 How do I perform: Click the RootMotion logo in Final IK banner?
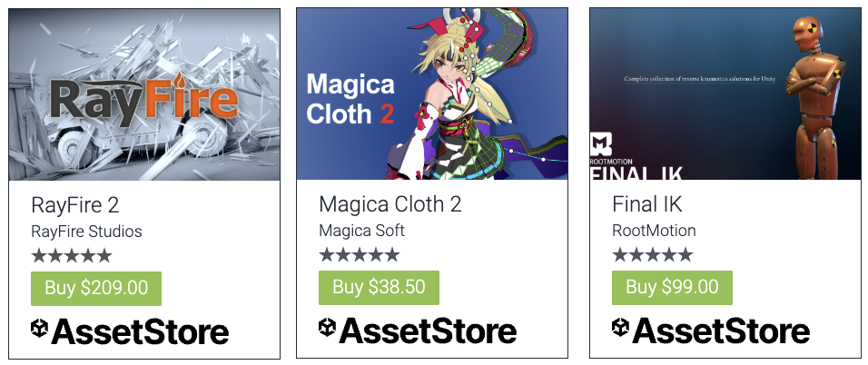click(601, 144)
